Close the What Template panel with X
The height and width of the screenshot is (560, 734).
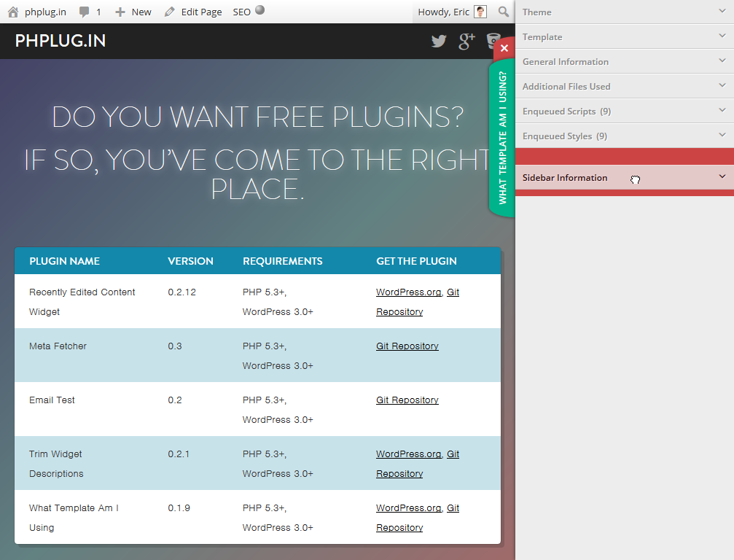point(504,48)
